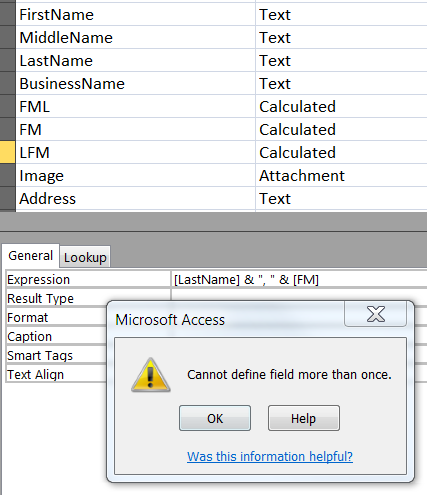Screen dimensions: 427x495
Task: Open the FML data type Calculated cell
Action: (x=342, y=107)
